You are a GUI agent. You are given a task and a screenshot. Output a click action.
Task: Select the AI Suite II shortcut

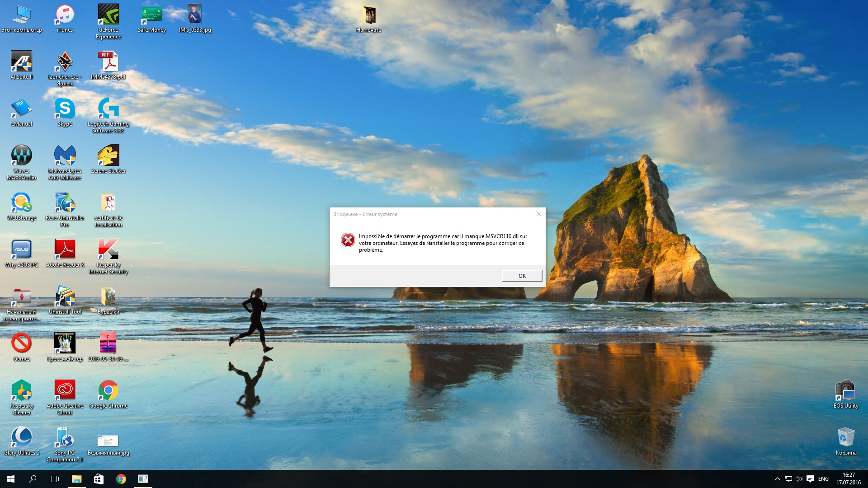22,66
